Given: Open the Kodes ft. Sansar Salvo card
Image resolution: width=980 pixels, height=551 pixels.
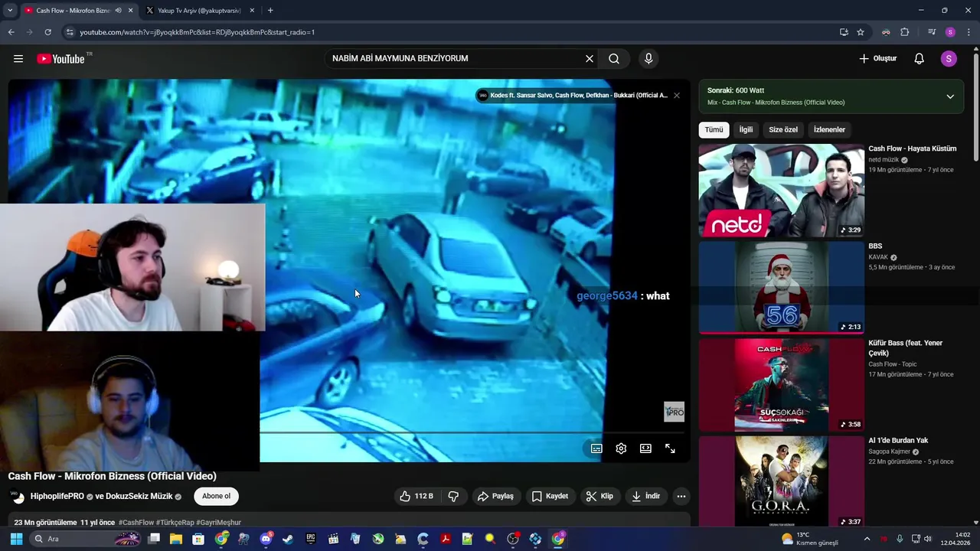Looking at the screenshot, I should (572, 96).
